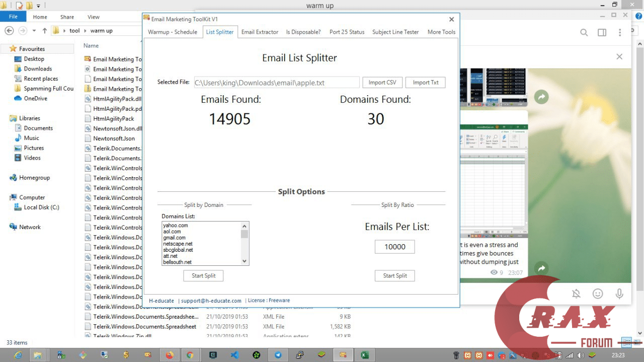Click the emoji smiley icon

[598, 294]
